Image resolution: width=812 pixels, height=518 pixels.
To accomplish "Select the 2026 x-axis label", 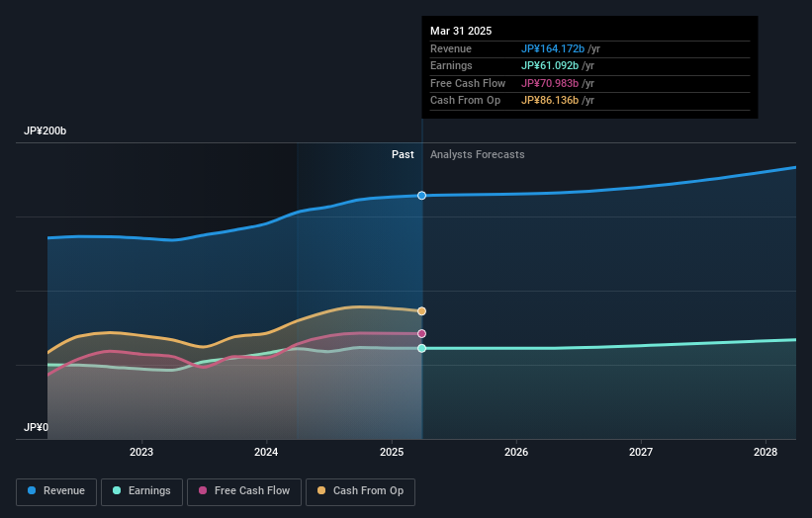I will pyautogui.click(x=516, y=452).
